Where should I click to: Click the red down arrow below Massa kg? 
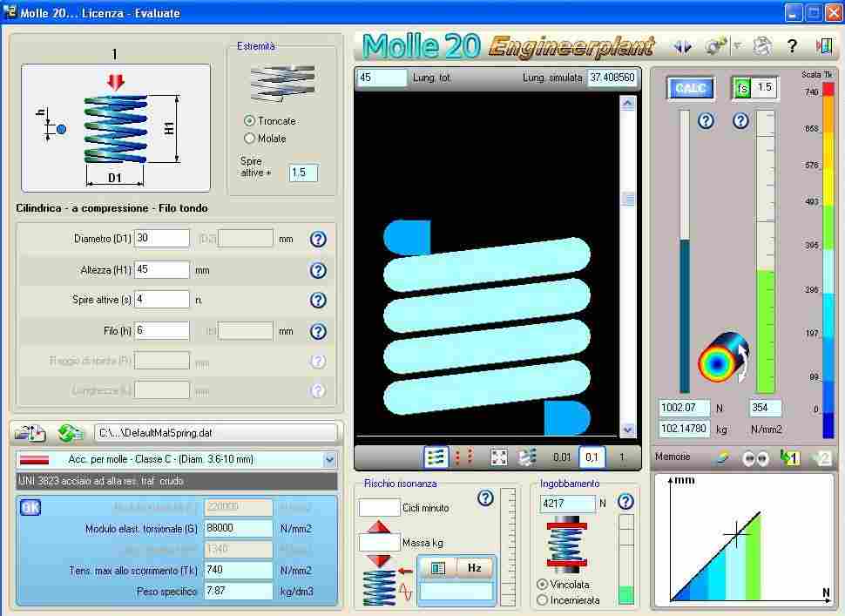click(380, 560)
